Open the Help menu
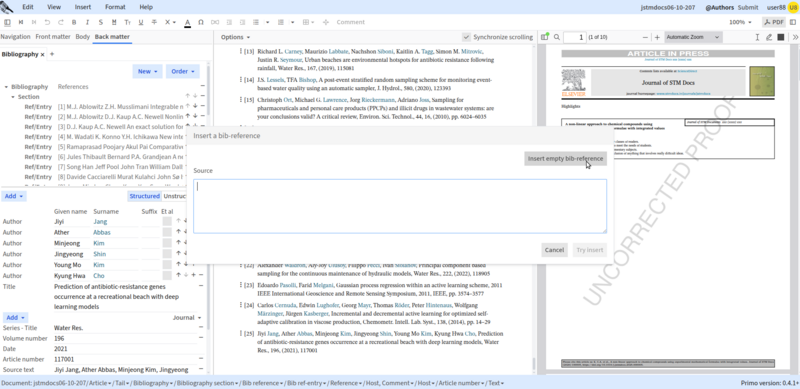Viewport: 800px width, 389px height. pyautogui.click(x=146, y=7)
